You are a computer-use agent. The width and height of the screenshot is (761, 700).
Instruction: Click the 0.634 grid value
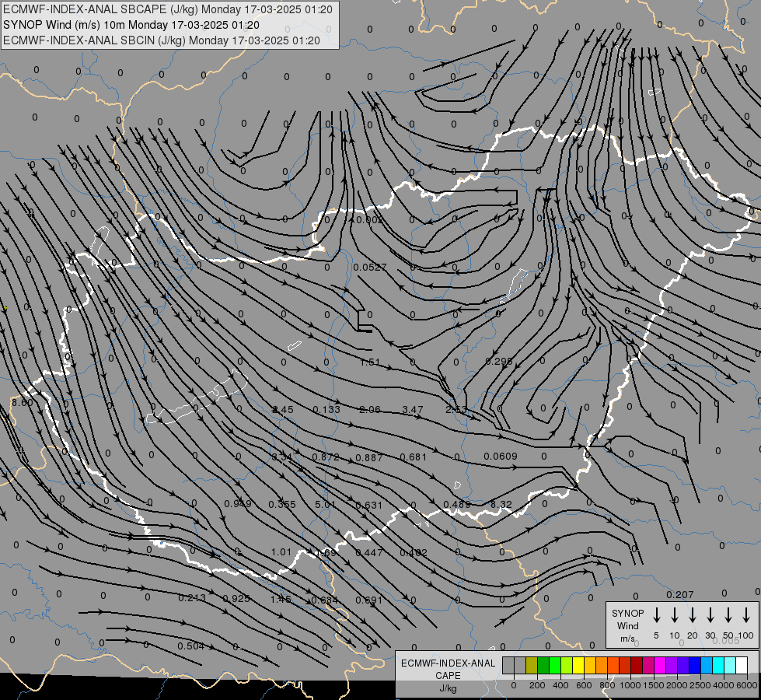point(324,600)
